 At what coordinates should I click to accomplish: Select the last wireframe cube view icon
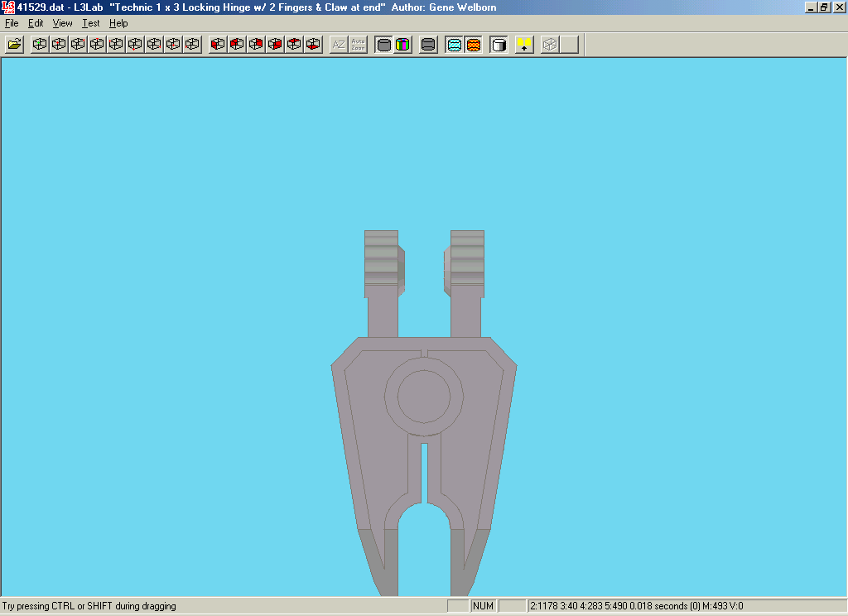click(192, 45)
